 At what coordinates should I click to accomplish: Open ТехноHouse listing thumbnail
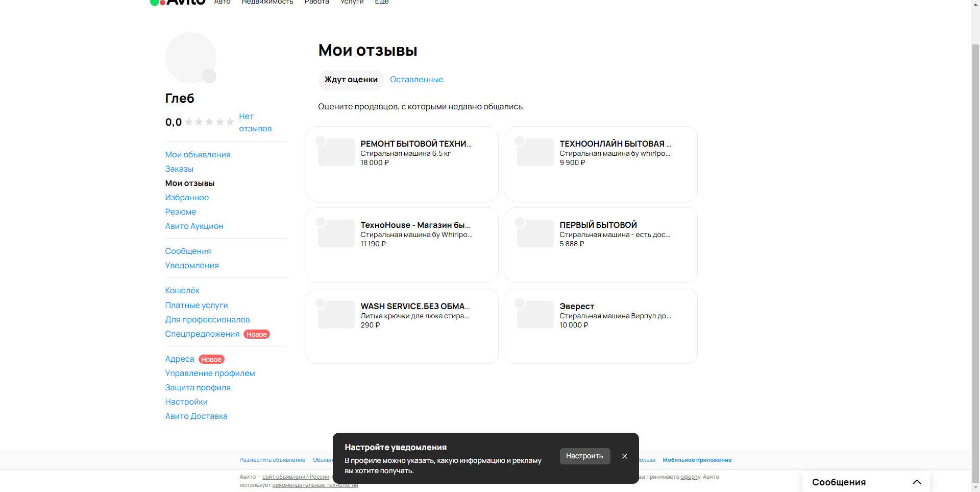[x=336, y=233]
